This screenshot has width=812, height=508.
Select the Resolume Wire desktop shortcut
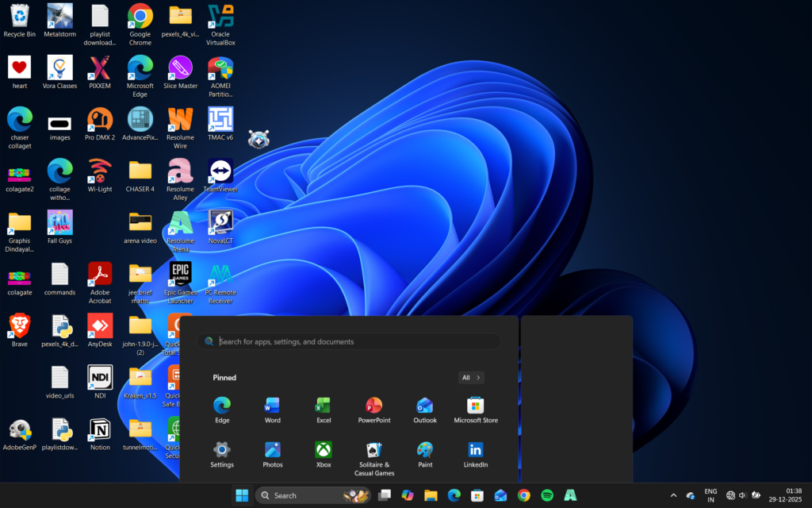click(x=180, y=129)
